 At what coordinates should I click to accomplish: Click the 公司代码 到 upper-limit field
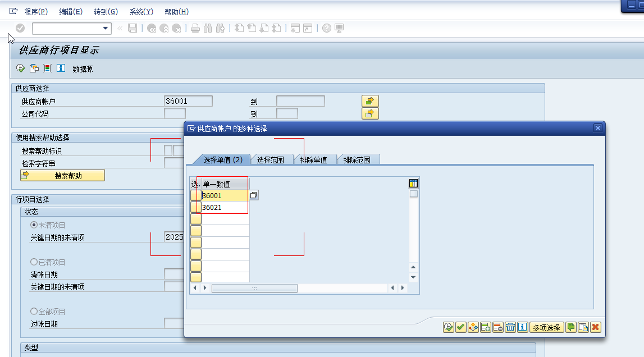click(x=287, y=113)
